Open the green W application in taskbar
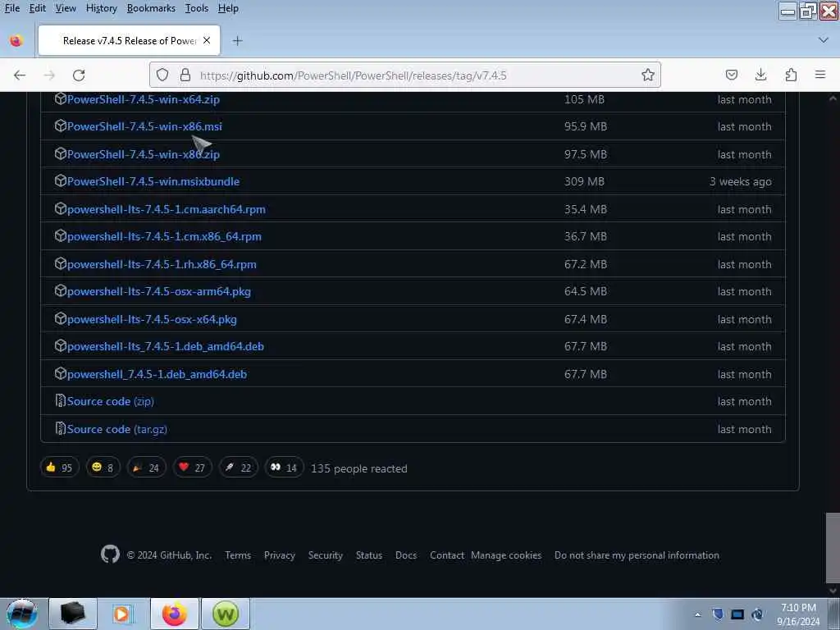 coord(226,614)
